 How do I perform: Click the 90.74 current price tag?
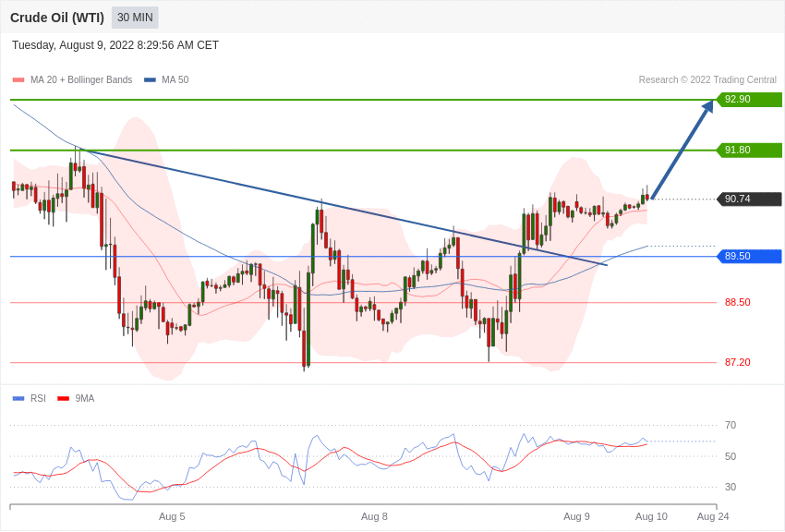pyautogui.click(x=749, y=199)
